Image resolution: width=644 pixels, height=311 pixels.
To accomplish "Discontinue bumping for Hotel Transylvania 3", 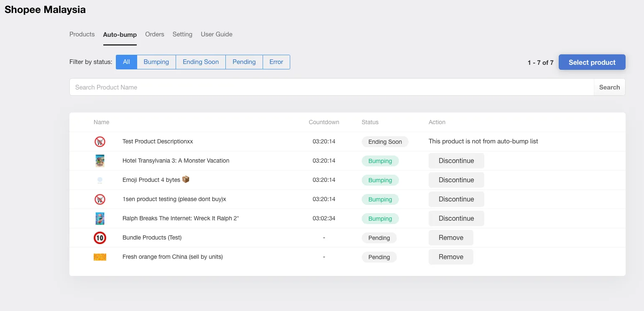I will (456, 161).
